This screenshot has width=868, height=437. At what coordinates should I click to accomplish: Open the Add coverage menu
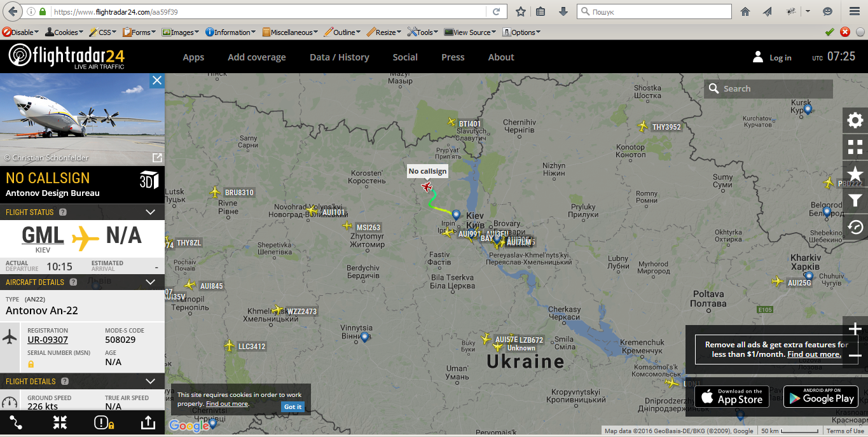[257, 57]
